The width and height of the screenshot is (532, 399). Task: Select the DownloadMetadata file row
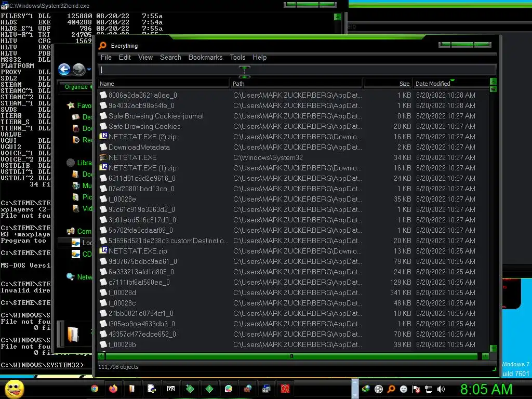click(294, 147)
